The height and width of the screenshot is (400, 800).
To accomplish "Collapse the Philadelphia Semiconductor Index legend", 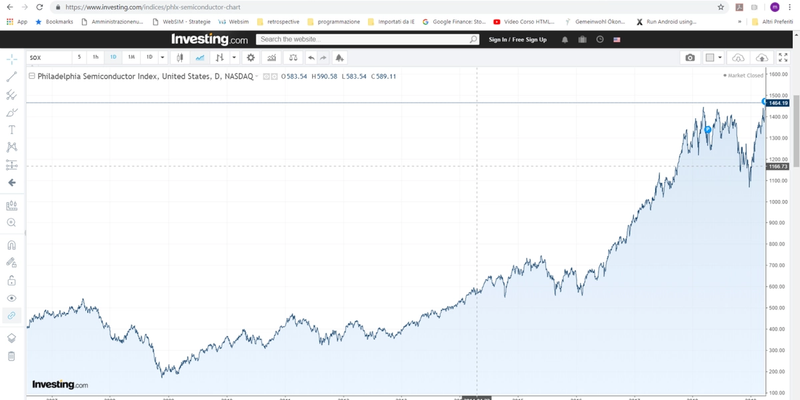I will (32, 76).
